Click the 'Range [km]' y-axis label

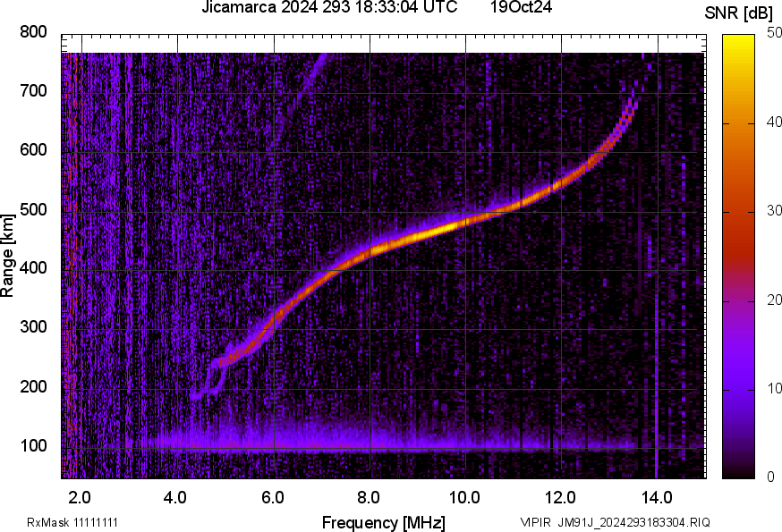click(x=7, y=256)
